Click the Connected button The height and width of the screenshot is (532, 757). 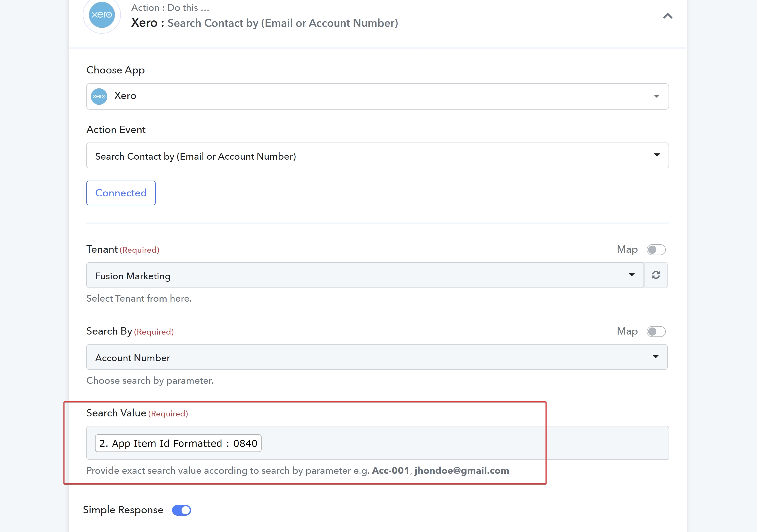click(x=121, y=193)
